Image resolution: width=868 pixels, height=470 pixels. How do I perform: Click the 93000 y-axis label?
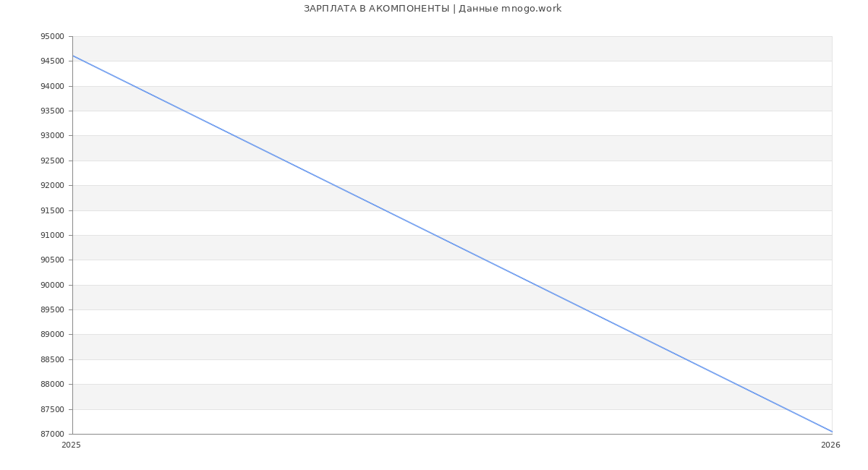pos(52,136)
